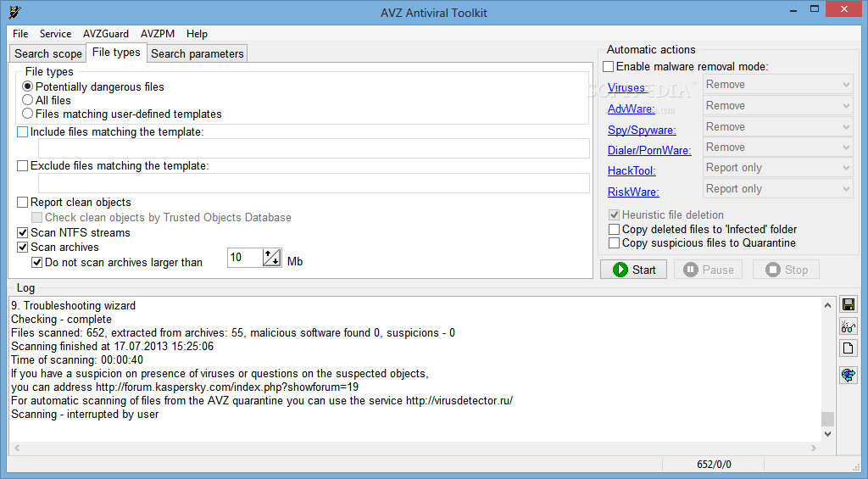Click the log line '9. Troubleshooting wizard'
The height and width of the screenshot is (479, 868).
click(x=73, y=306)
